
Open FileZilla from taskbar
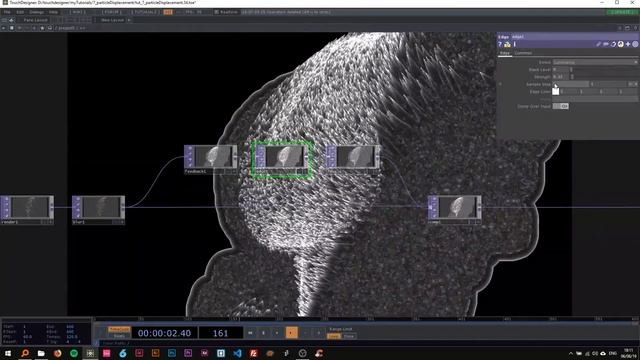pyautogui.click(x=253, y=353)
